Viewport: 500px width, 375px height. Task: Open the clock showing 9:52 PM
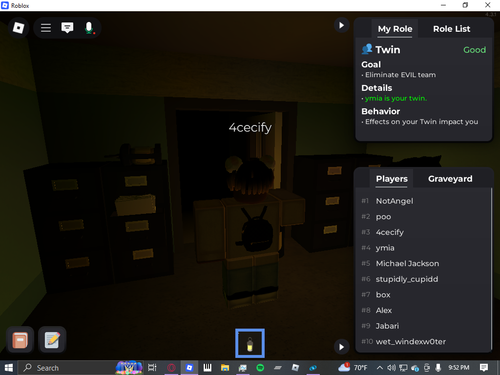tap(459, 368)
